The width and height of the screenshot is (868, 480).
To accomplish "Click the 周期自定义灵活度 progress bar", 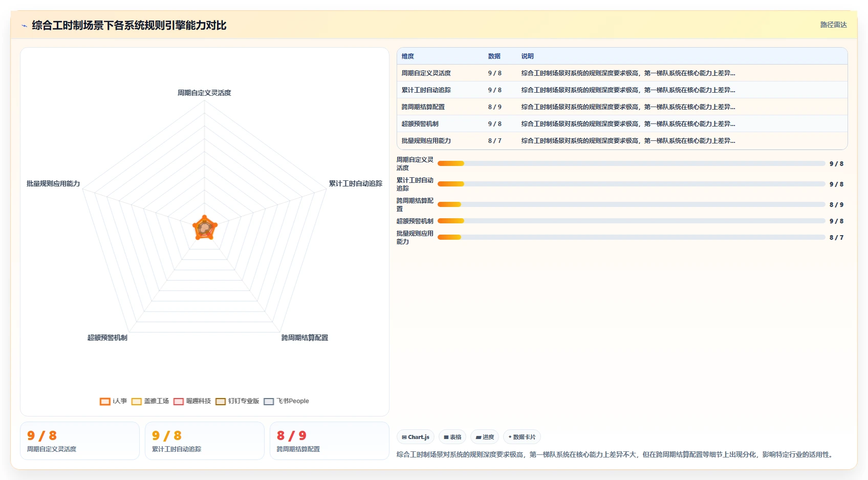I will (x=632, y=163).
